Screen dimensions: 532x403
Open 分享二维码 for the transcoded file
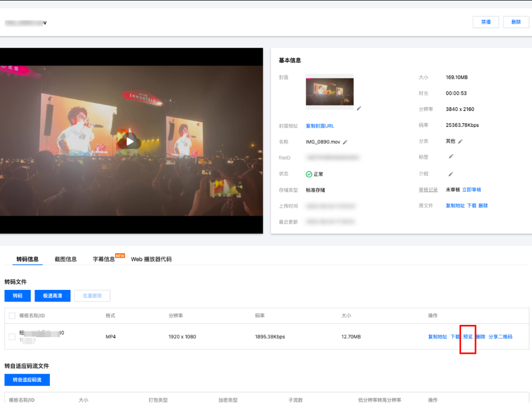point(500,337)
